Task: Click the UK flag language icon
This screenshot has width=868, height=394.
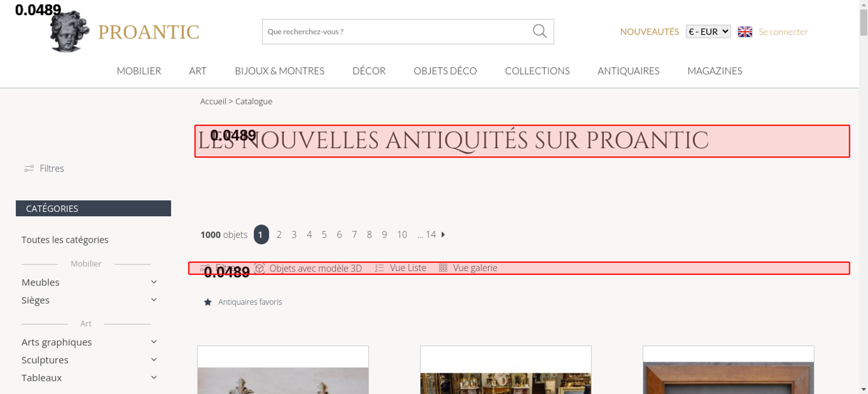Action: [x=745, y=32]
